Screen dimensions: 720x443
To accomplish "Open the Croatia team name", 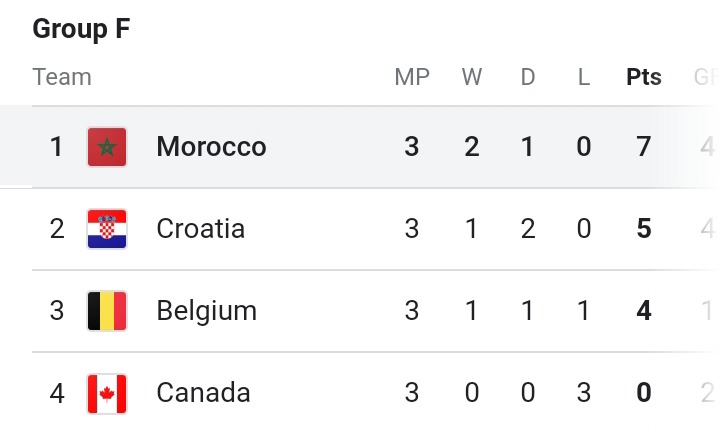I will pos(201,229).
